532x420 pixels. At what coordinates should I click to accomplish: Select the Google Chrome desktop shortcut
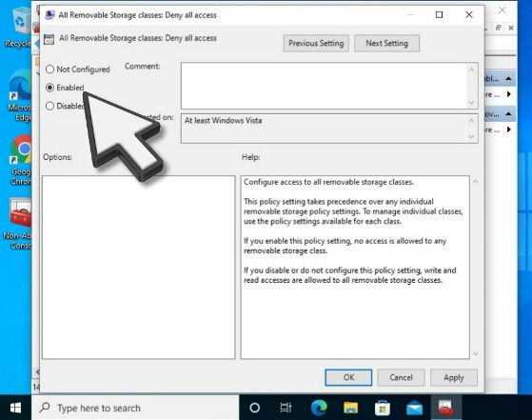point(20,160)
